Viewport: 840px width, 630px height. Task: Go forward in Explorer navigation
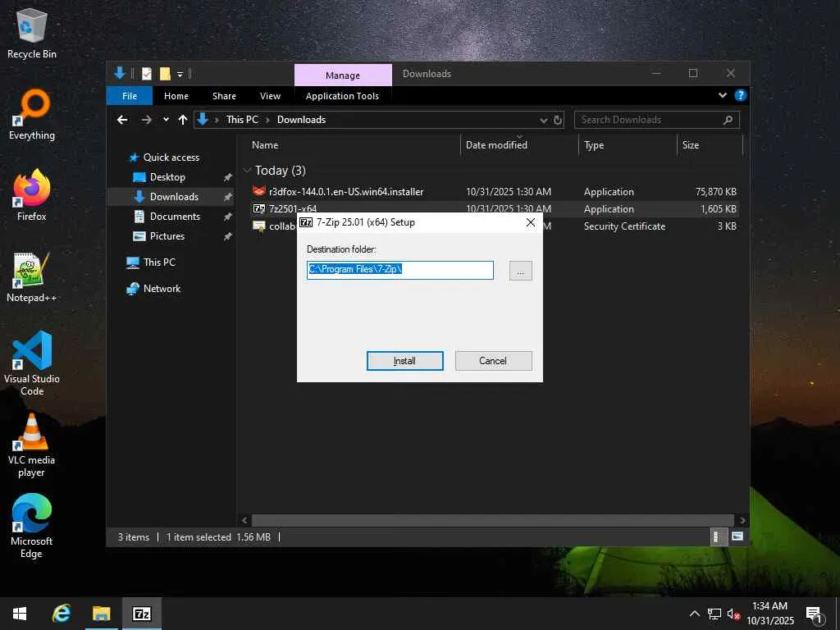tap(146, 120)
